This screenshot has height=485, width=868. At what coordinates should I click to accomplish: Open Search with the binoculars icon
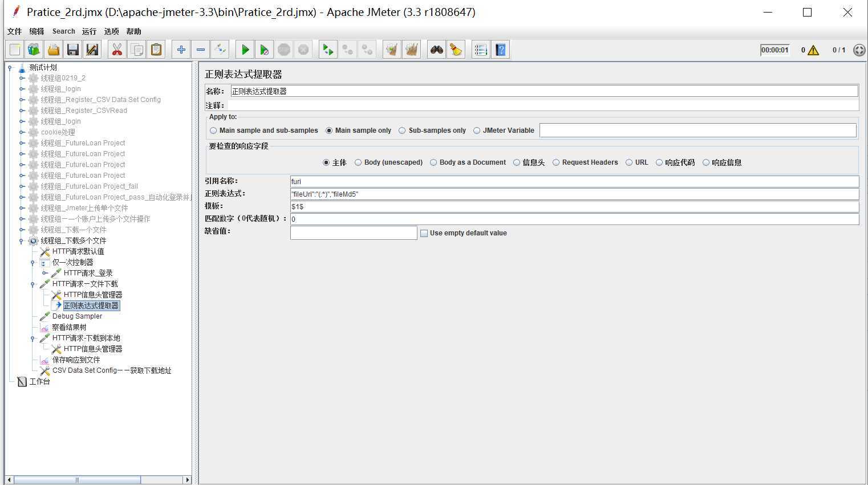point(437,50)
